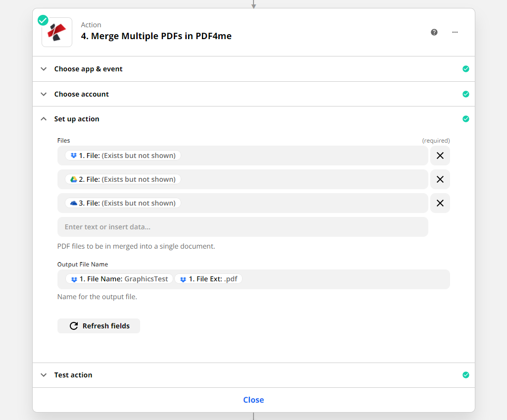Click the empty Enter text or insert data field
This screenshot has width=507, height=420.
243,227
